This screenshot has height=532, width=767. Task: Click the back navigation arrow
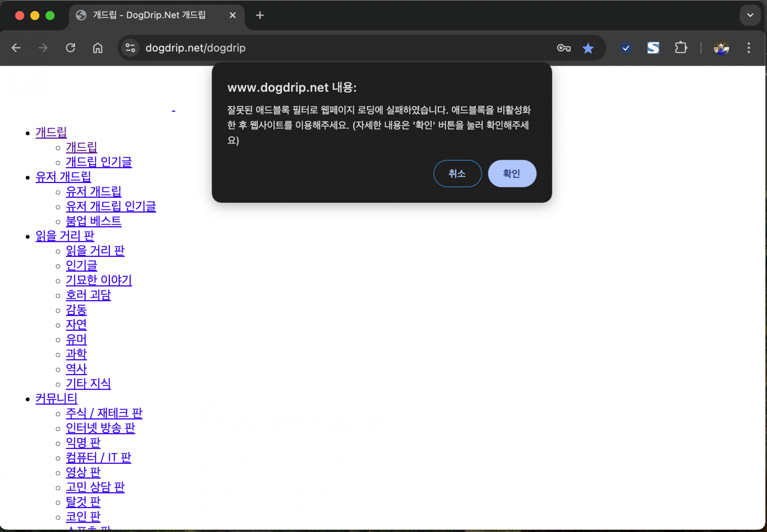coord(16,48)
